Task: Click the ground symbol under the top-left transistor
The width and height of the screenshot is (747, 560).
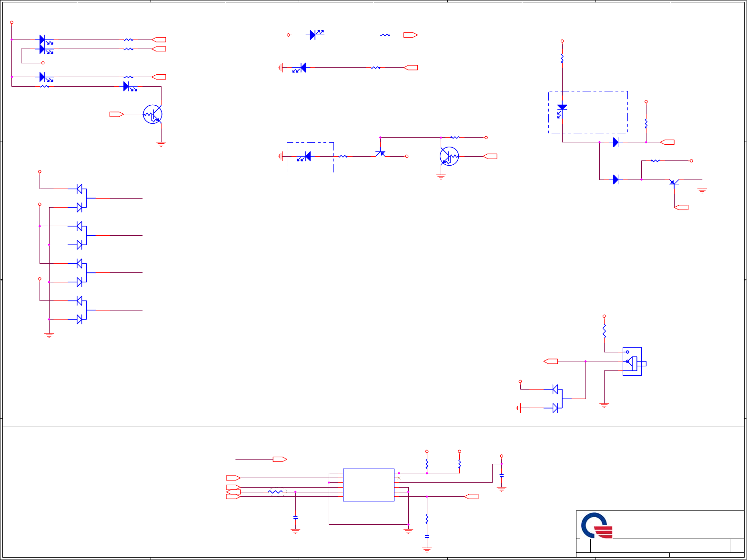Action: tap(161, 143)
